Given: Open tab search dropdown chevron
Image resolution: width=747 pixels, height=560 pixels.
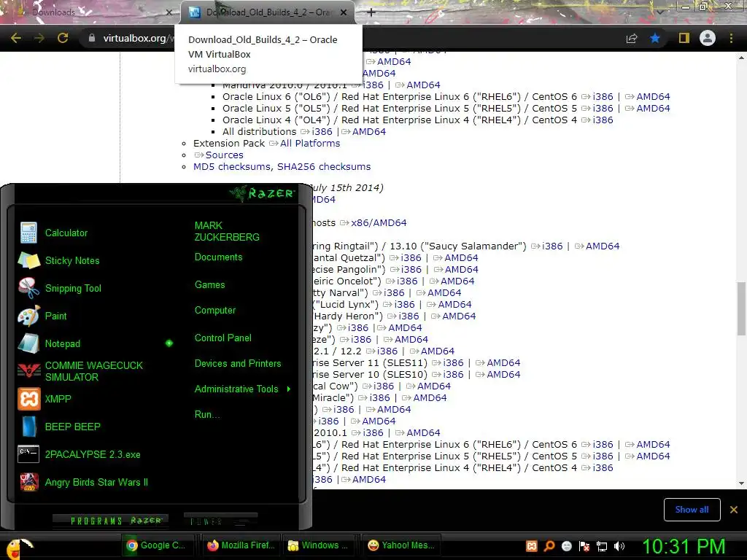Looking at the screenshot, I should click(x=659, y=12).
